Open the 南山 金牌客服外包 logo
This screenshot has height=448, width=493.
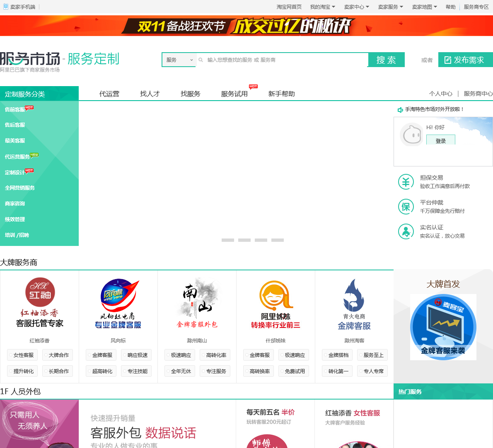pyautogui.click(x=197, y=303)
